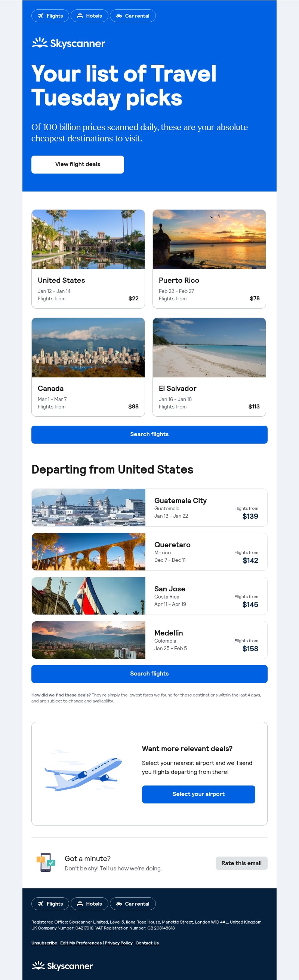Click Search flights below the destination cards

point(149,434)
